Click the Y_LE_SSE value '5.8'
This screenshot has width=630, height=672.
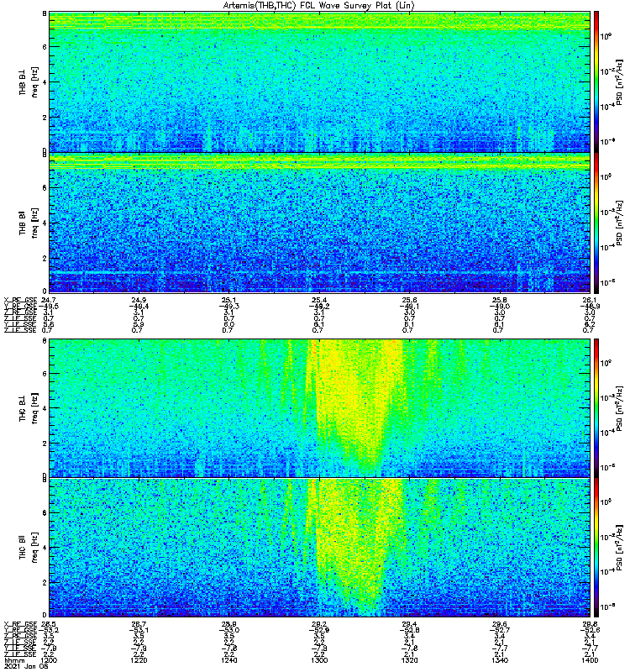[x=47, y=324]
